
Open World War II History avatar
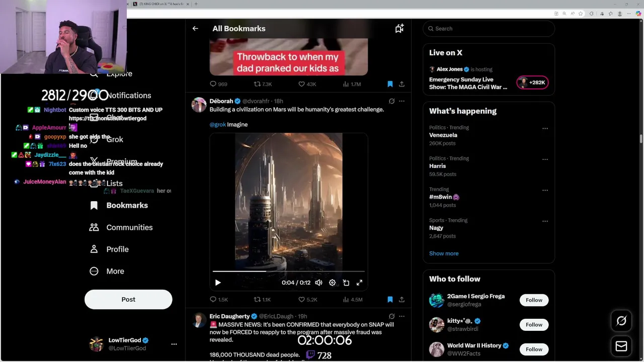tap(437, 349)
